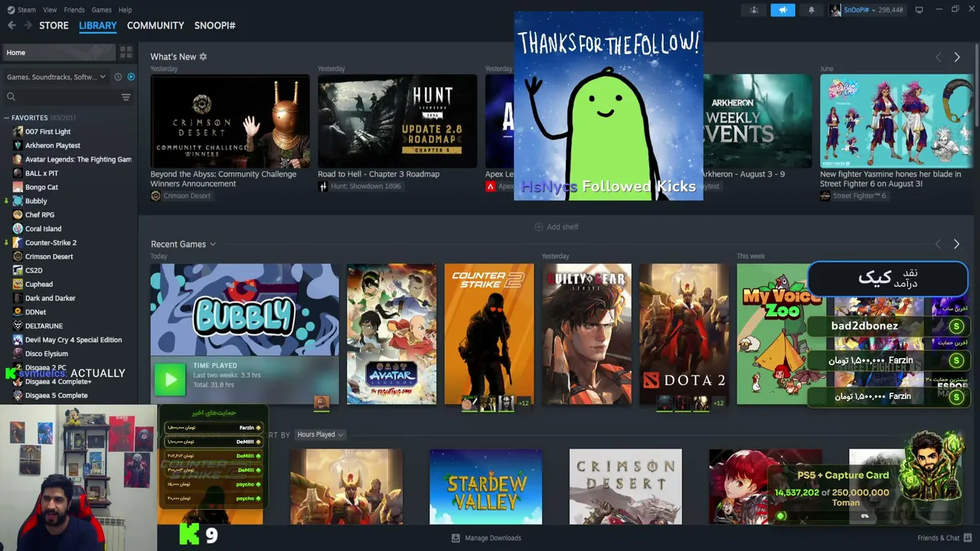Open the Friends & Chat icon
The height and width of the screenshot is (551, 980).
click(x=967, y=538)
